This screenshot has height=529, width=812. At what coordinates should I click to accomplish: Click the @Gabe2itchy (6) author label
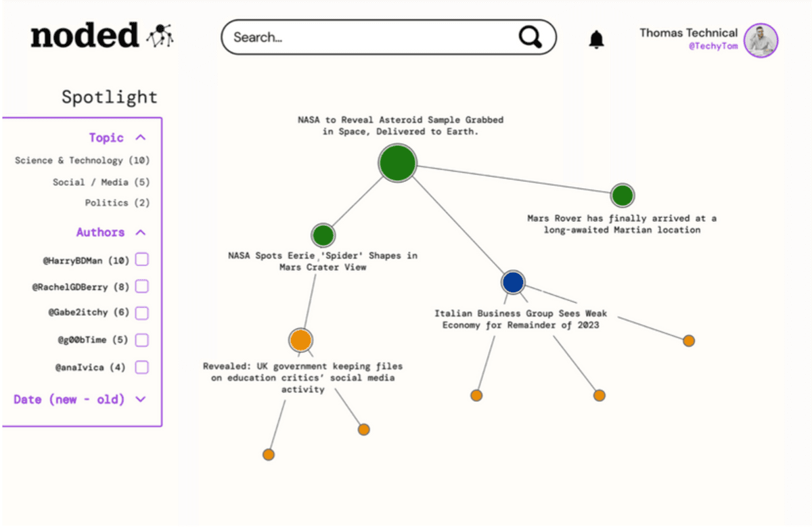click(89, 313)
